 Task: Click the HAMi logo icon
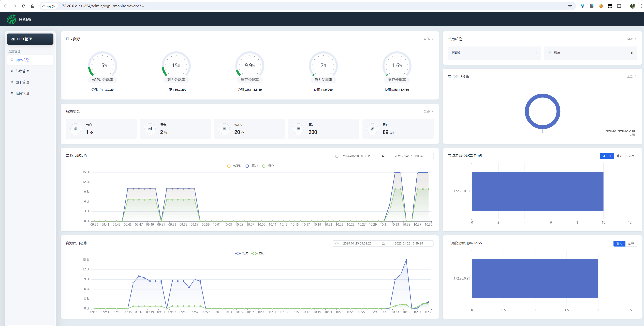click(x=11, y=19)
